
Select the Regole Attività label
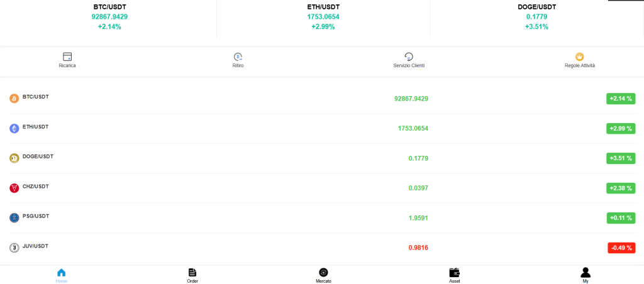(579, 66)
